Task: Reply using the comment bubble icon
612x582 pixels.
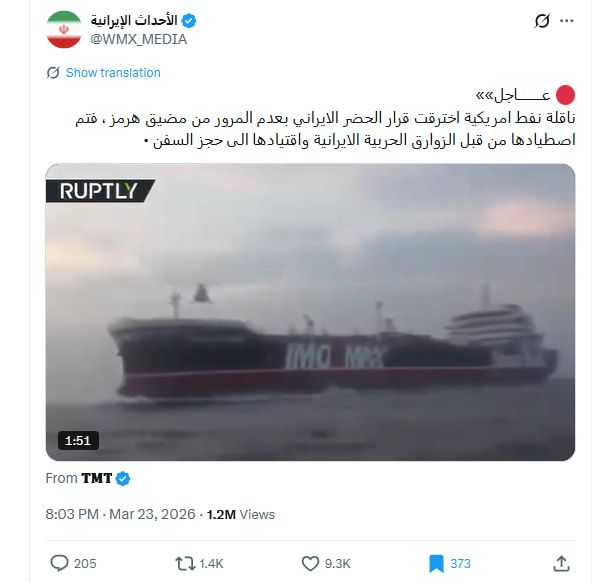Action: [59, 564]
